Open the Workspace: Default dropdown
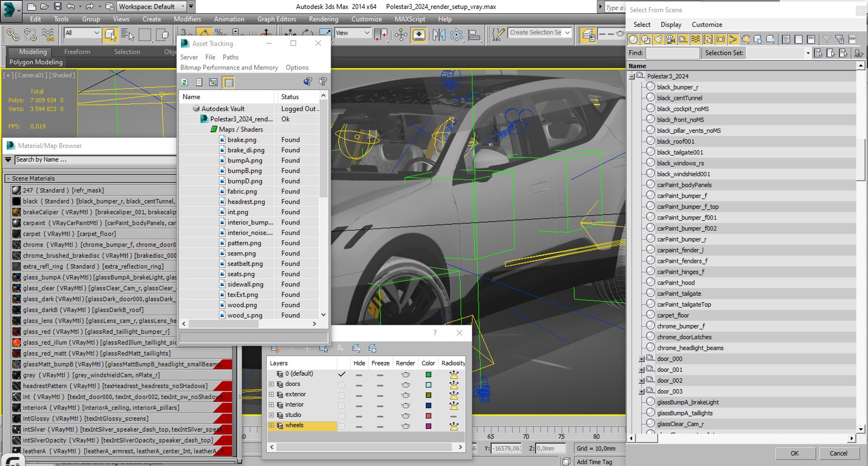 coord(151,6)
